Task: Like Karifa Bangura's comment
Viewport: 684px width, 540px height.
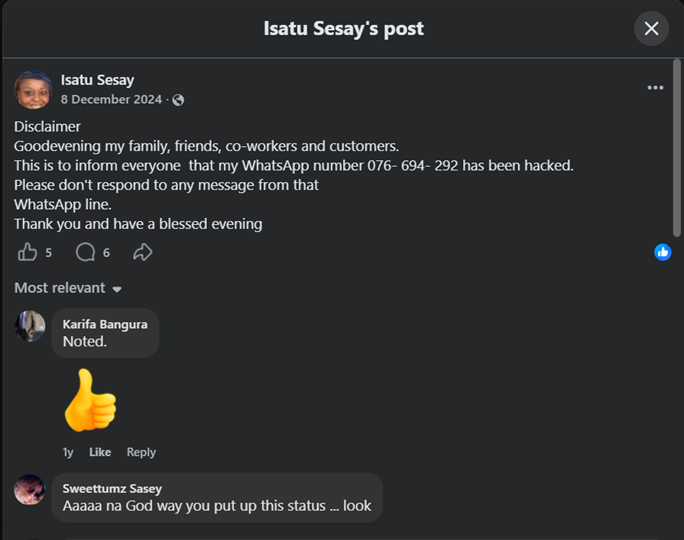Action: (100, 452)
